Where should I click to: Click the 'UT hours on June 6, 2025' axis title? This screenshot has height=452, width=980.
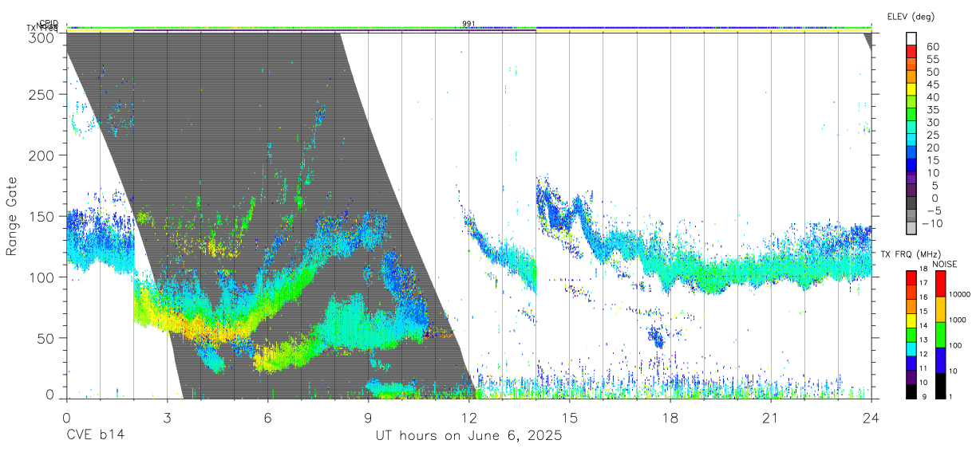(469, 436)
